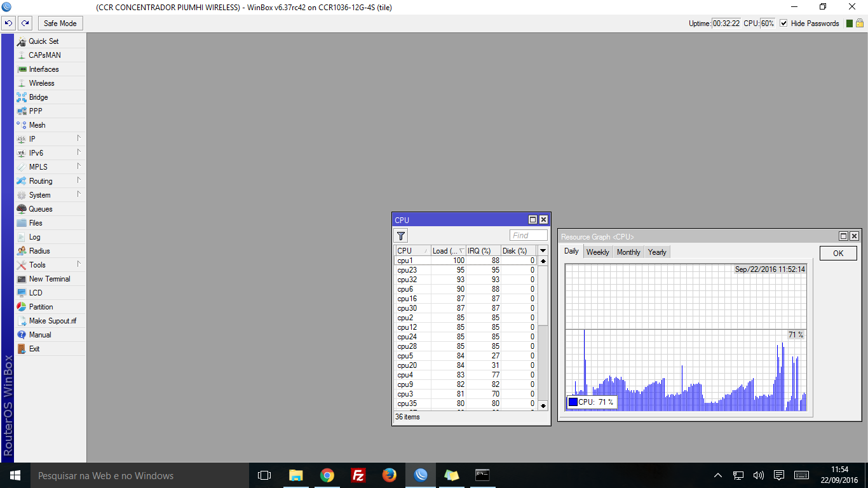
Task: Select the cpu32 row in CPU list
Action: click(x=465, y=280)
